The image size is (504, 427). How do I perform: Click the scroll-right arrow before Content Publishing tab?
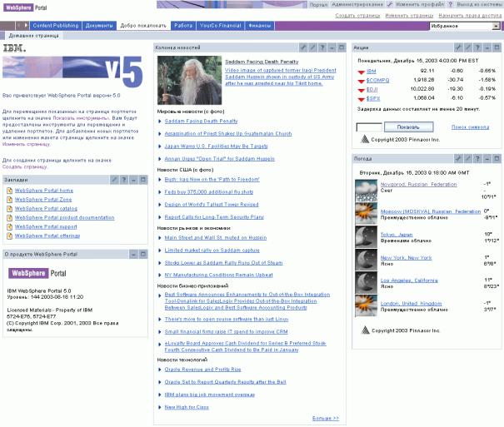point(26,25)
